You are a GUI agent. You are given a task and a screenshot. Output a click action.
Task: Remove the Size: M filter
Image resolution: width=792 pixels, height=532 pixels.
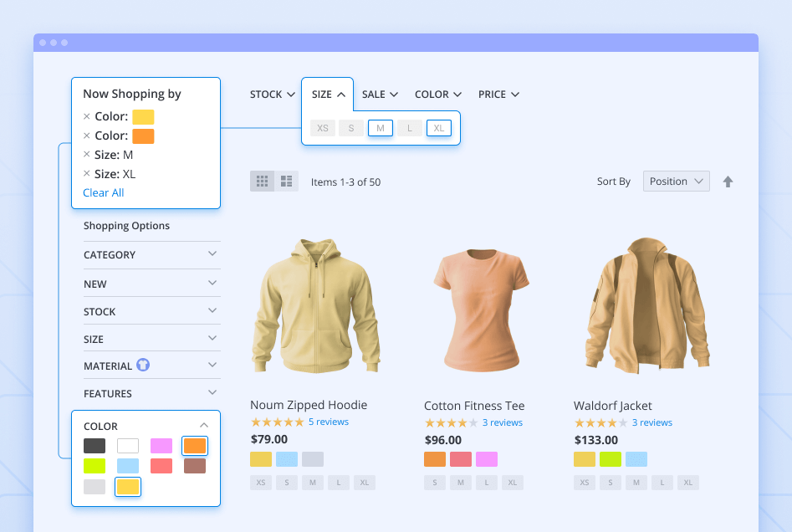[87, 155]
